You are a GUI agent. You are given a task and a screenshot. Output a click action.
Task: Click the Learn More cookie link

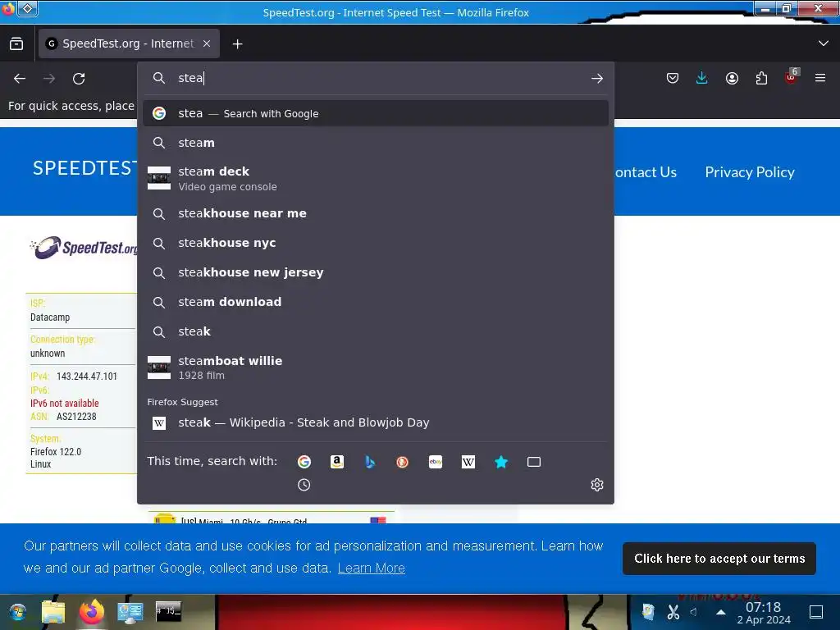click(x=372, y=568)
